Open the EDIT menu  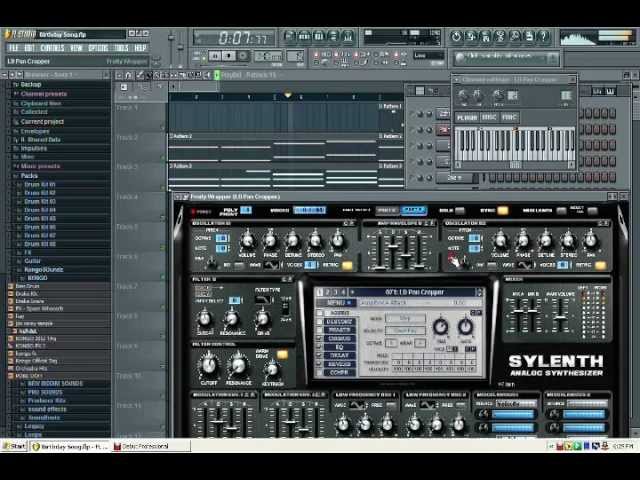pyautogui.click(x=29, y=48)
